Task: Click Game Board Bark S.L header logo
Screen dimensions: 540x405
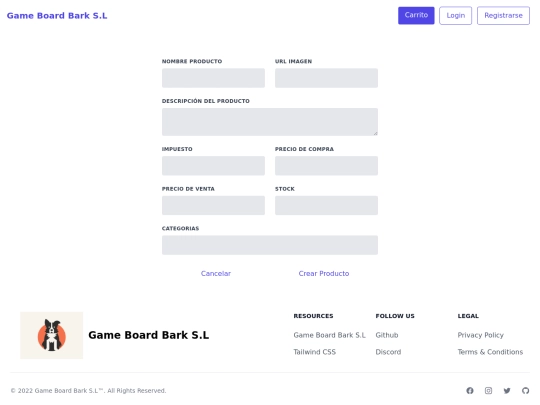Action: [x=57, y=16]
